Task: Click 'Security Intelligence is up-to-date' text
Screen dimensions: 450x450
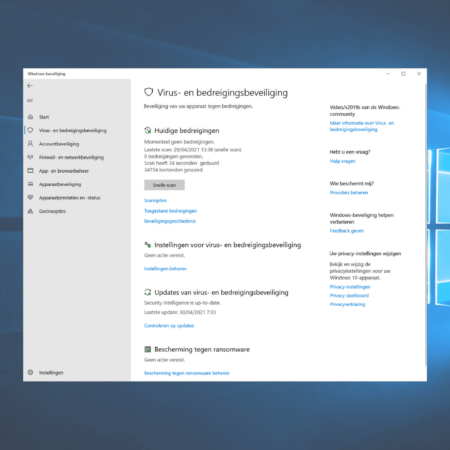Action: point(182,303)
